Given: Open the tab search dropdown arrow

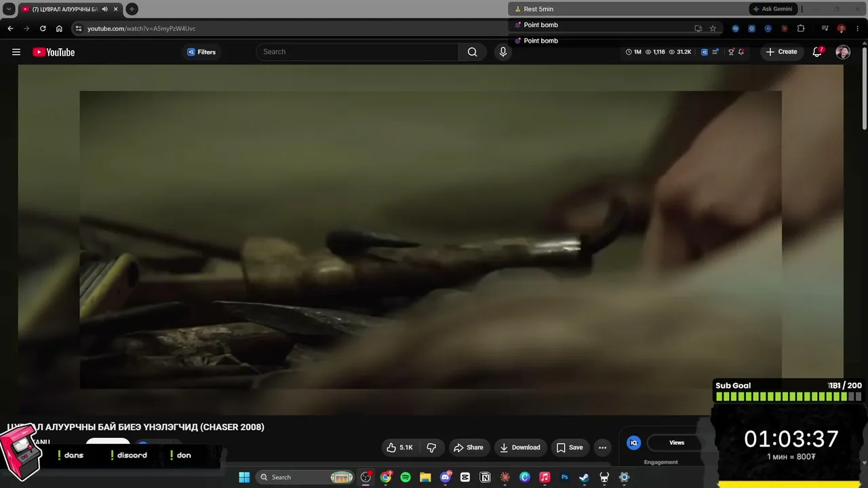Looking at the screenshot, I should 9,9.
